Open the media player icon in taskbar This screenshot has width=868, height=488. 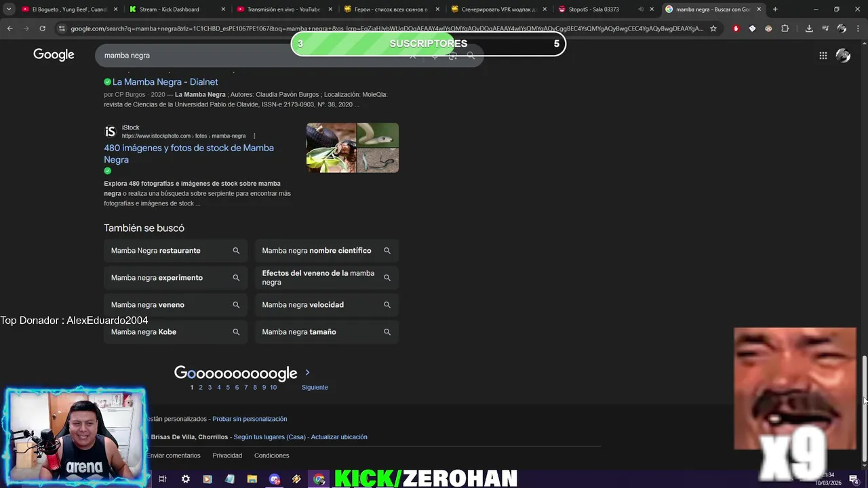(x=208, y=479)
